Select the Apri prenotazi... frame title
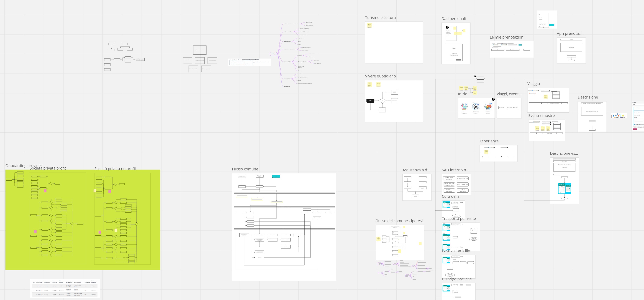The image size is (644, 300). click(571, 34)
